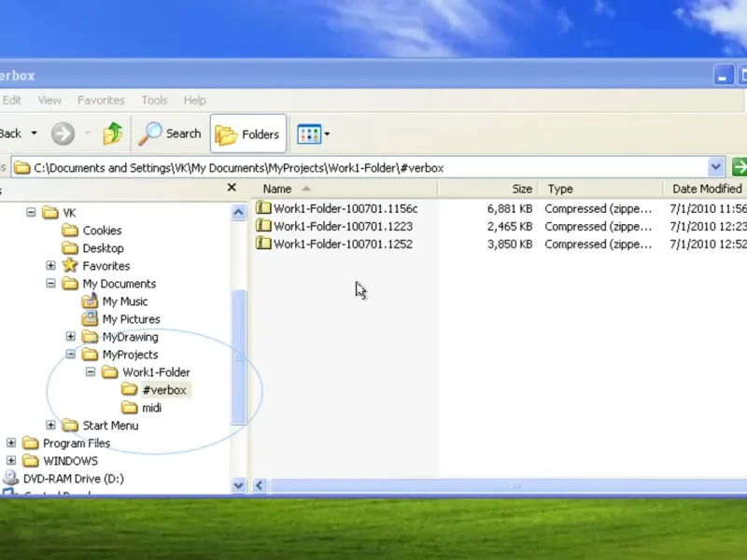Expand the Program Files tree node
747x560 pixels.
click(x=11, y=443)
